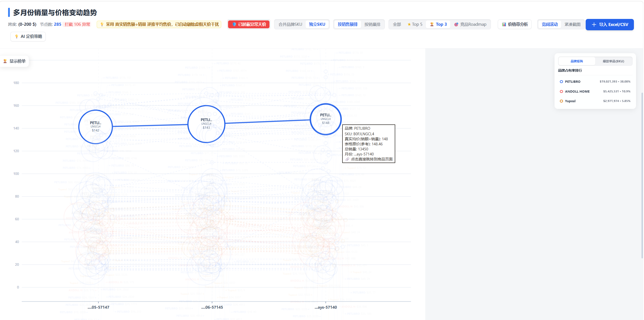Click the PETLIBRO $143 bubble node
Image resolution: width=644 pixels, height=320 pixels.
pyautogui.click(x=206, y=124)
